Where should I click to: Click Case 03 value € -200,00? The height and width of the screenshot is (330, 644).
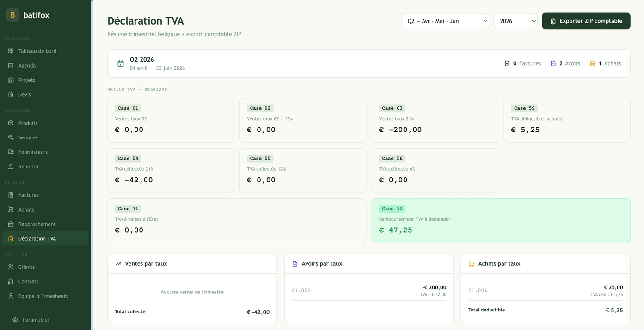(x=400, y=130)
